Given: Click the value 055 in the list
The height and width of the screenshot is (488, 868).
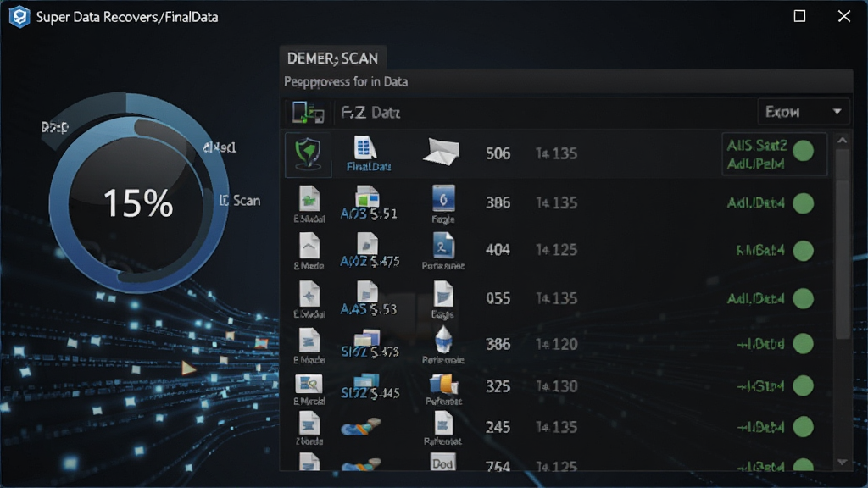Looking at the screenshot, I should [x=498, y=299].
